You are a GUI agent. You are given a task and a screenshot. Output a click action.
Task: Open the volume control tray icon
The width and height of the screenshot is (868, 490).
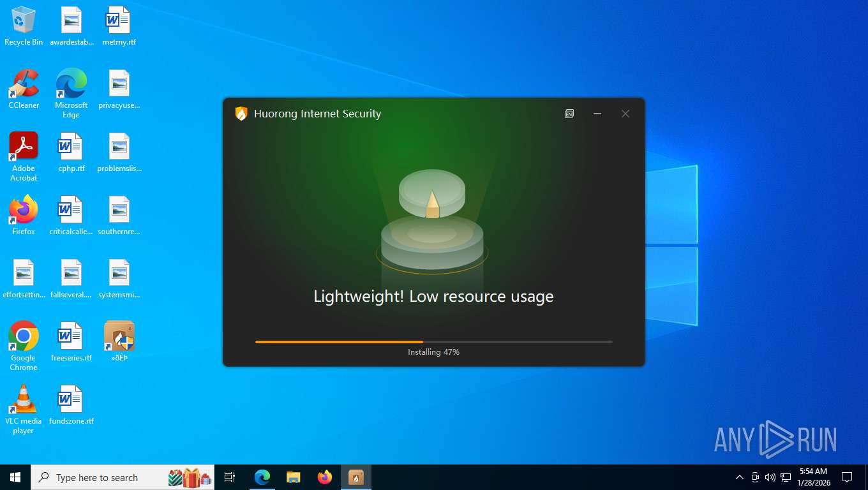pos(770,477)
